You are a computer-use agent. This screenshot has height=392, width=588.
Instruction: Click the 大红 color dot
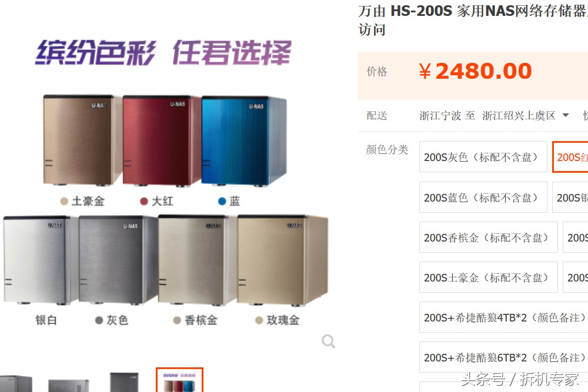coord(143,201)
